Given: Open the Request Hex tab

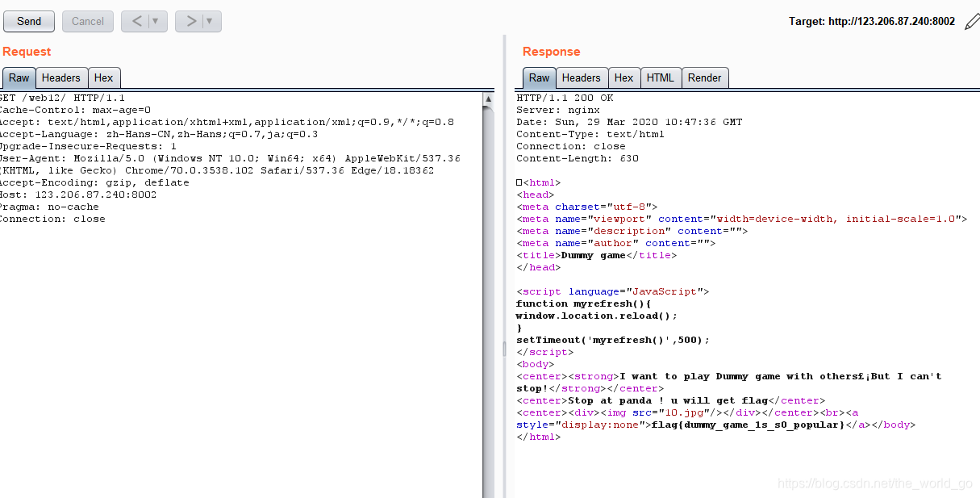Looking at the screenshot, I should tap(104, 78).
